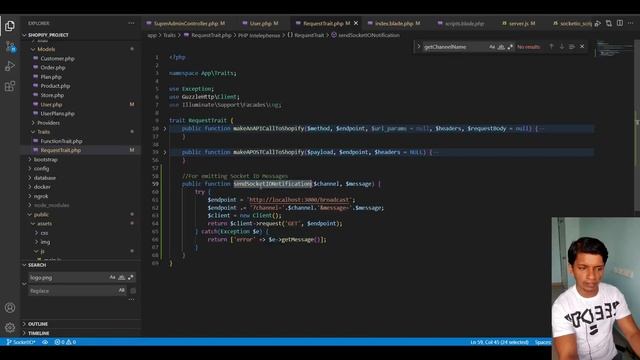Open the Manage gear icon

click(10, 327)
